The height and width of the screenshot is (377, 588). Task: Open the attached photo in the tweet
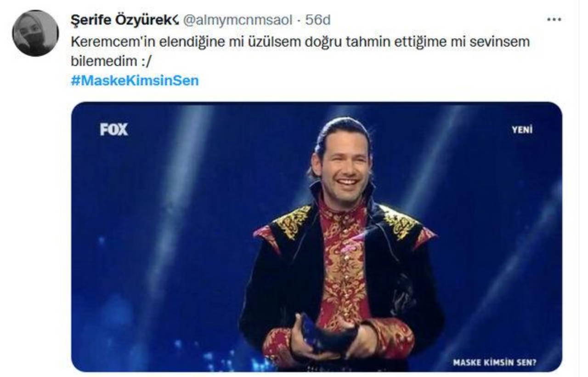pyautogui.click(x=317, y=237)
